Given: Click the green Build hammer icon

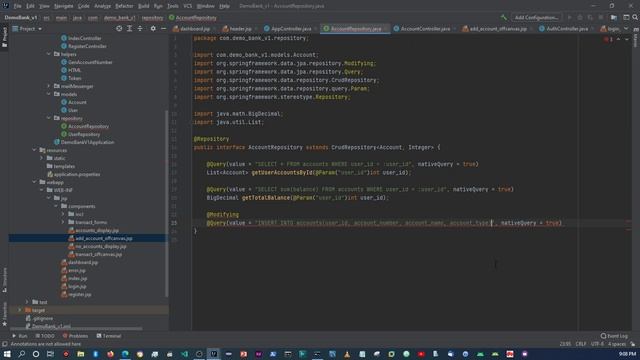Looking at the screenshot, I should 504,18.
